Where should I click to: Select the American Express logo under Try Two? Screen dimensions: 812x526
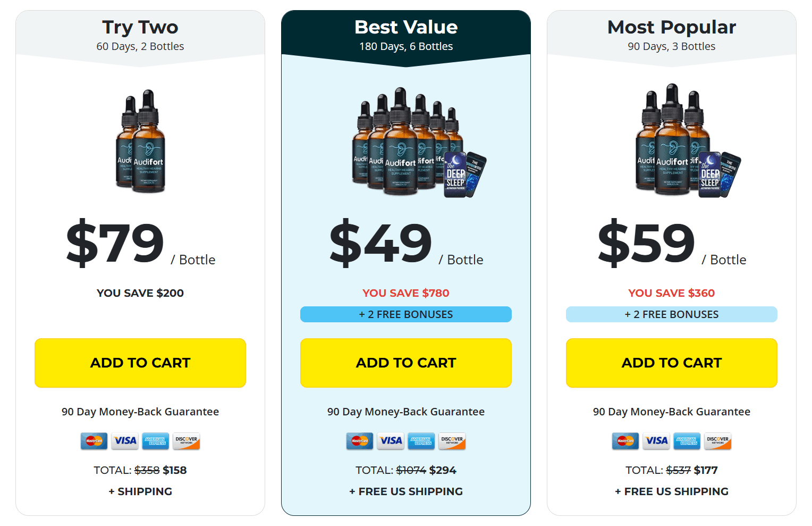point(155,441)
